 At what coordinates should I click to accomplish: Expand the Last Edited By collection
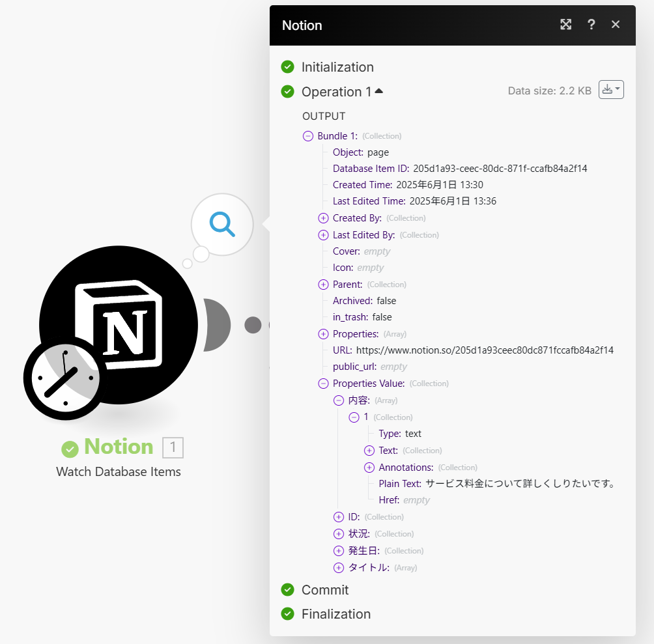tap(323, 235)
